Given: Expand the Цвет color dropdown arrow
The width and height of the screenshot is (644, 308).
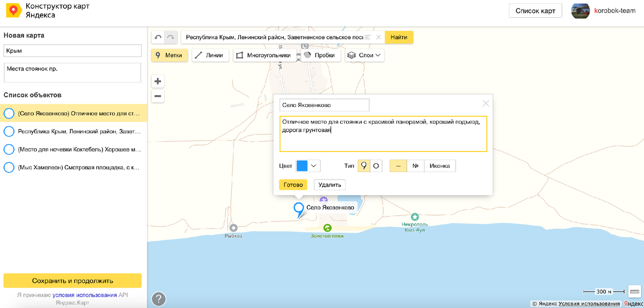Looking at the screenshot, I should 314,166.
